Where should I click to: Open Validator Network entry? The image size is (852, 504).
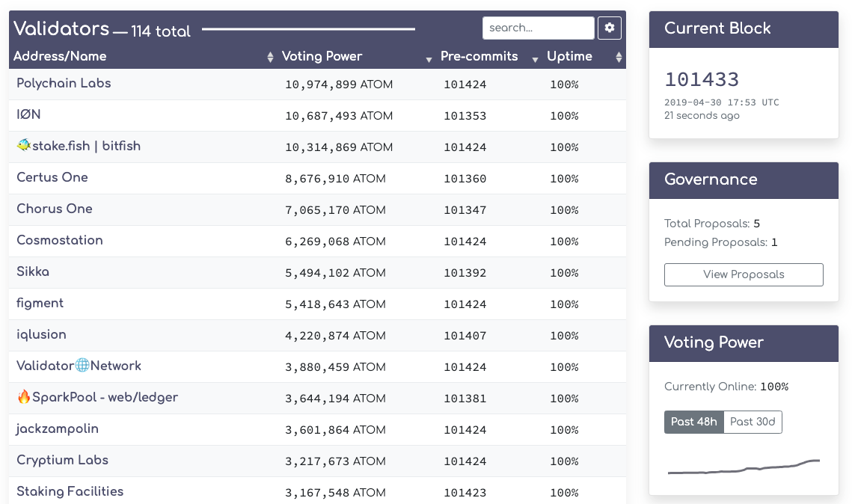click(x=79, y=366)
